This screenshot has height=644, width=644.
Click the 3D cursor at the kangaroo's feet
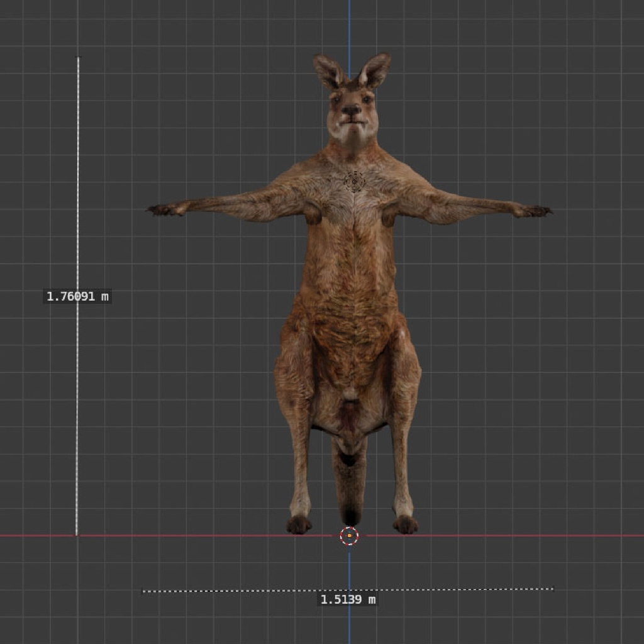[349, 536]
